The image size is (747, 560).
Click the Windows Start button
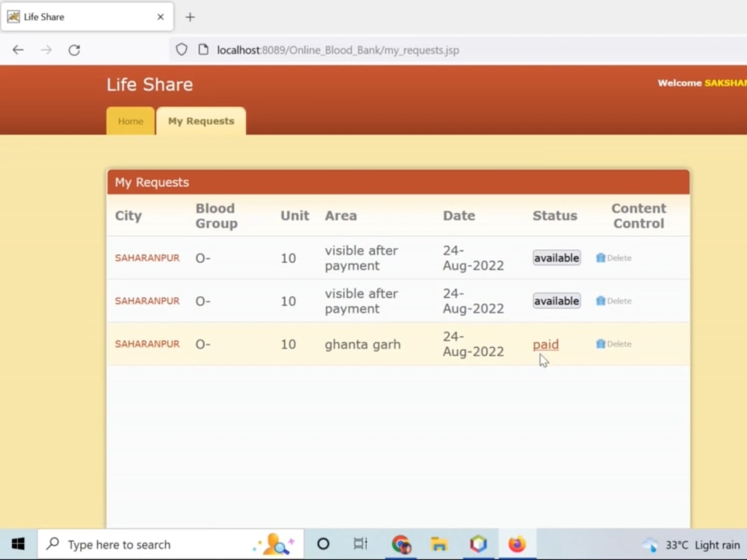click(18, 543)
